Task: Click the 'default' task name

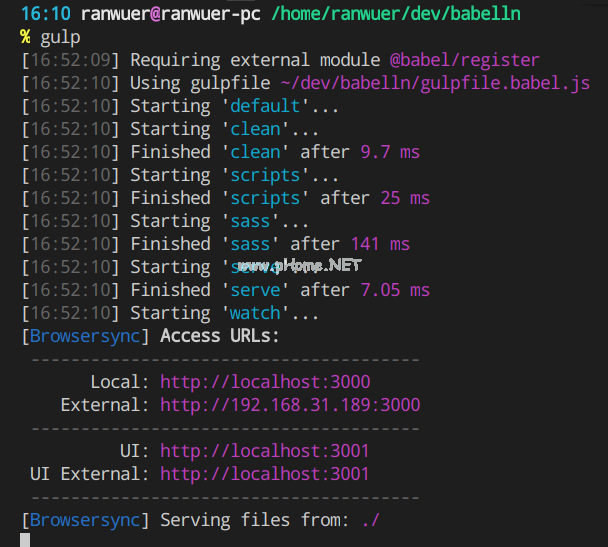Action: tap(265, 106)
